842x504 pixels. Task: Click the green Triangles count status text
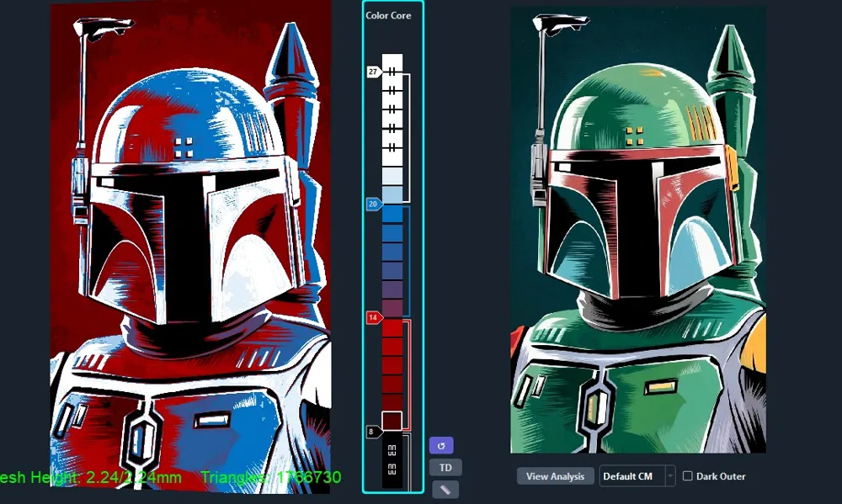coord(271,477)
